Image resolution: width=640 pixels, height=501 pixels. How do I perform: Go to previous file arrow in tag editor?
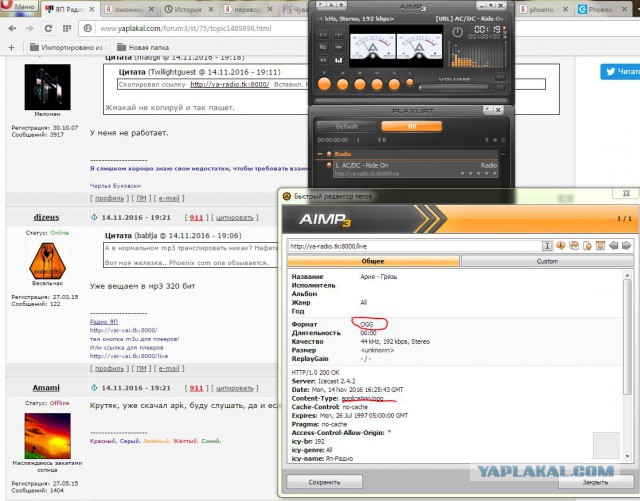coord(613,245)
